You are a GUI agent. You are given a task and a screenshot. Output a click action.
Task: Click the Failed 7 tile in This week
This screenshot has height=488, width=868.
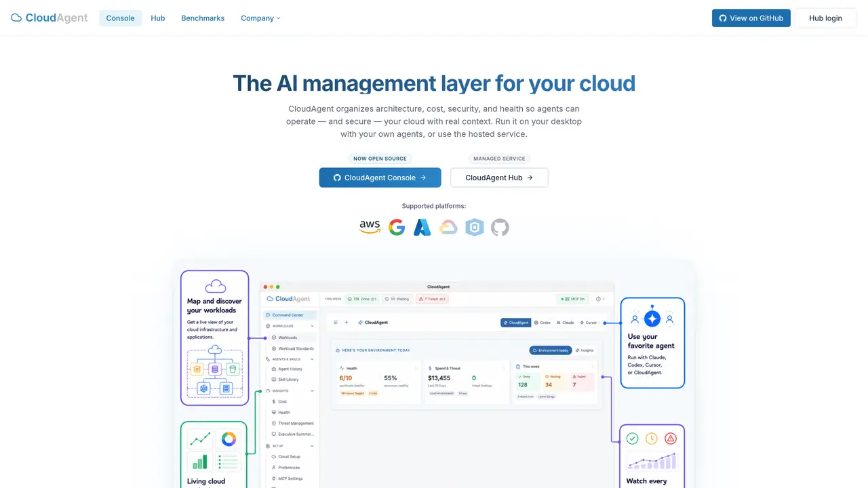click(582, 382)
